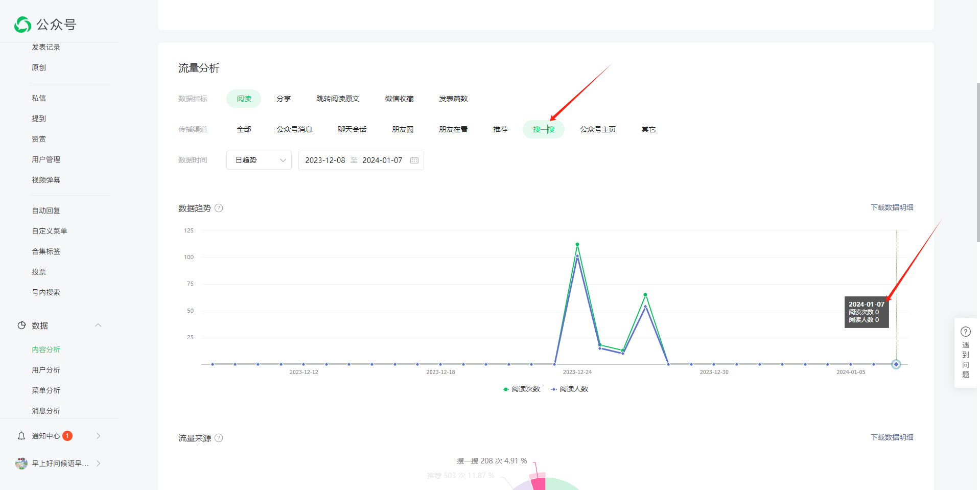The width and height of the screenshot is (980, 490).
Task: Open the calendar icon in date range
Action: [414, 160]
